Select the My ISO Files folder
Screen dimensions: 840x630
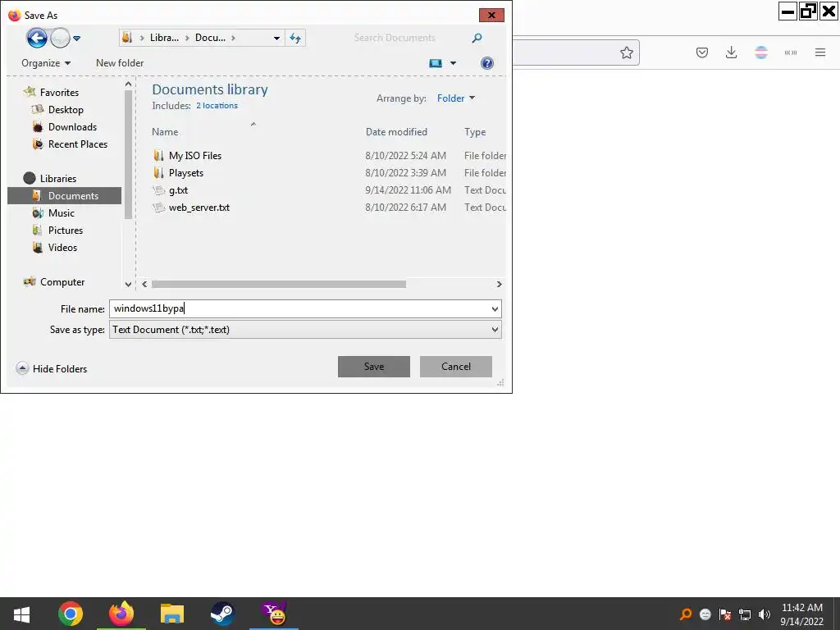195,155
